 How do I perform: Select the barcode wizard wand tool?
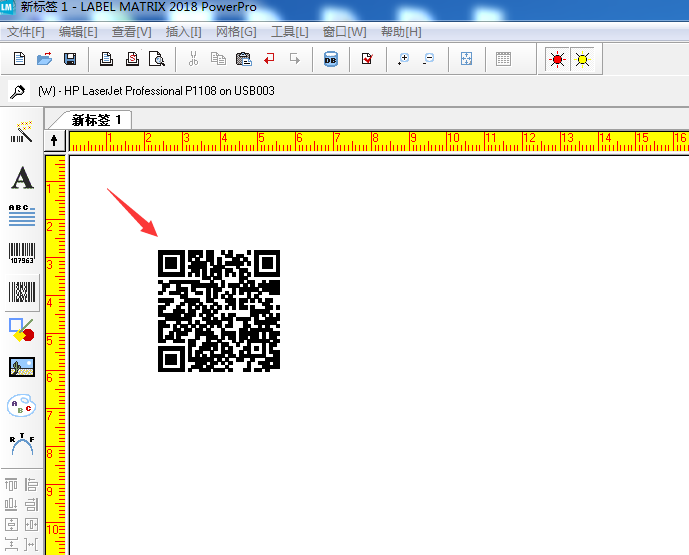tap(22, 132)
